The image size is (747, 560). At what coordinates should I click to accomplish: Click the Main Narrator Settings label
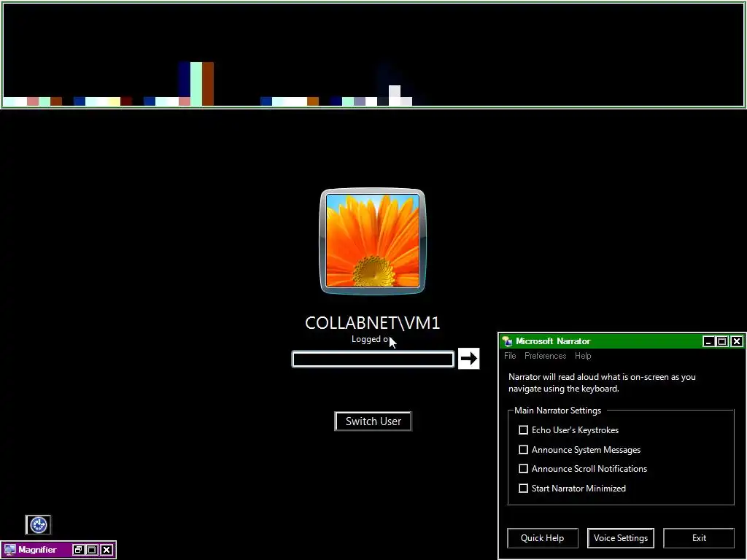tap(557, 411)
